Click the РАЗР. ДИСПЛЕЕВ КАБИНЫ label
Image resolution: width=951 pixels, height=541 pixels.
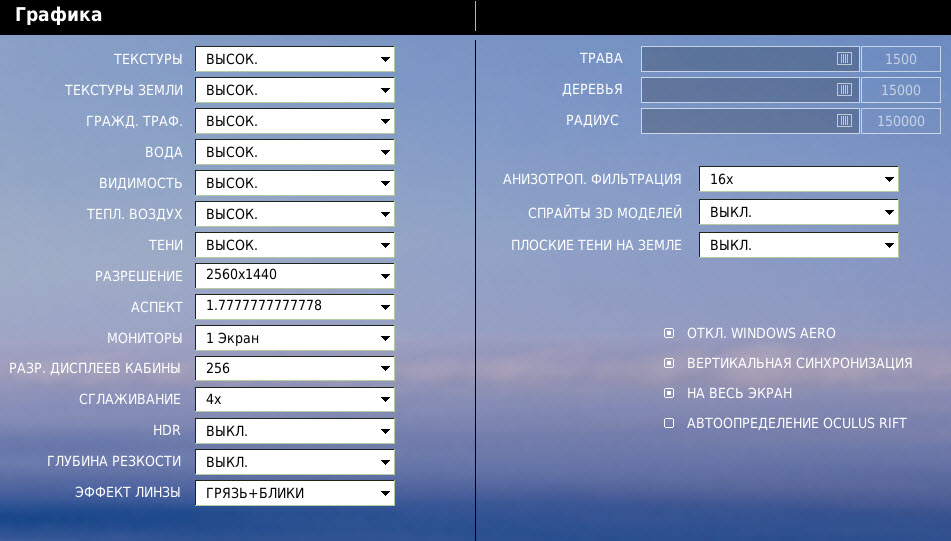click(x=95, y=368)
